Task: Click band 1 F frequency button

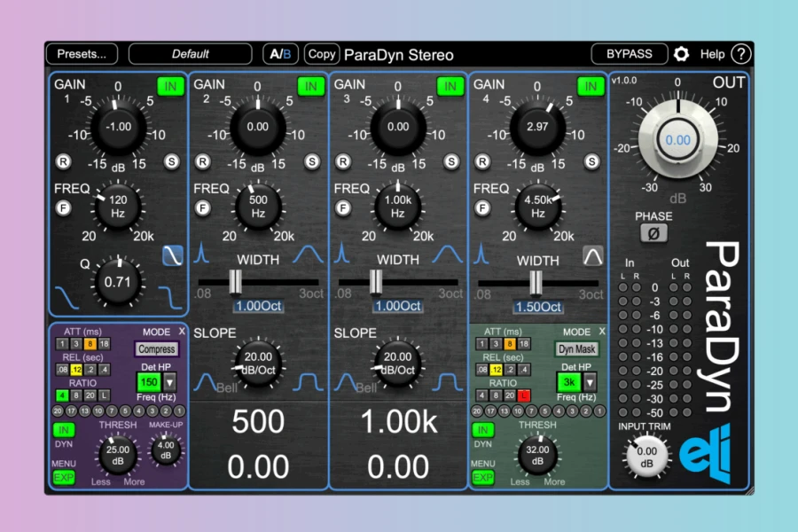Action: 63,208
